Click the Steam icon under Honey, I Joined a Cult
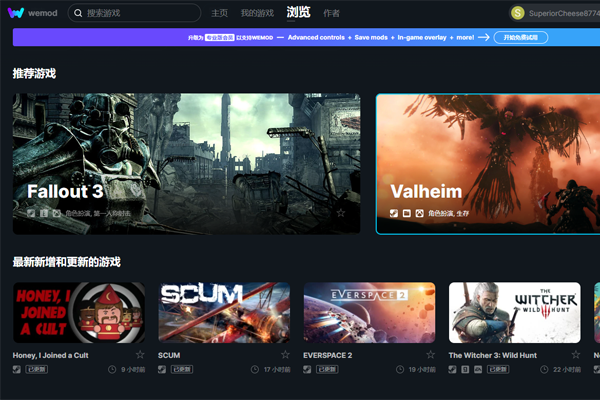 17,369
